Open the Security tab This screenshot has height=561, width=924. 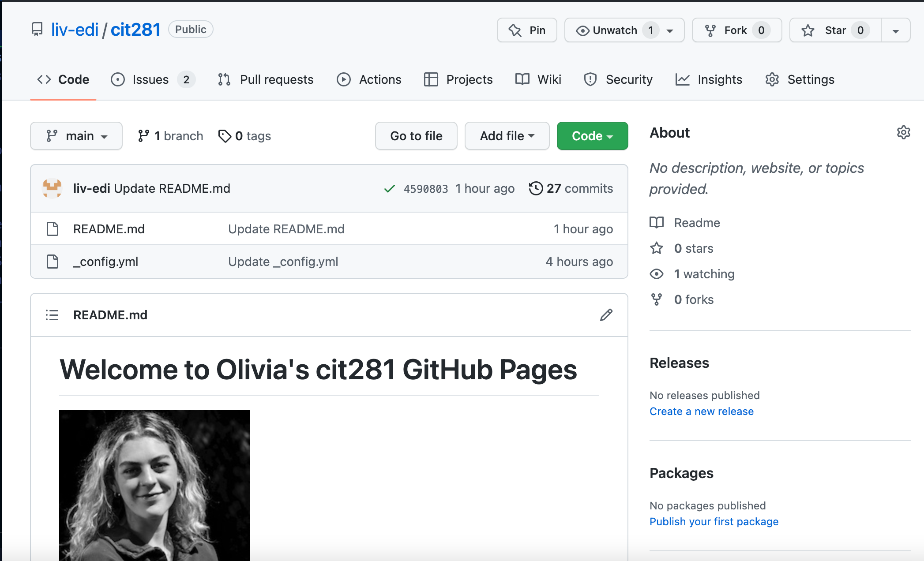(x=618, y=79)
